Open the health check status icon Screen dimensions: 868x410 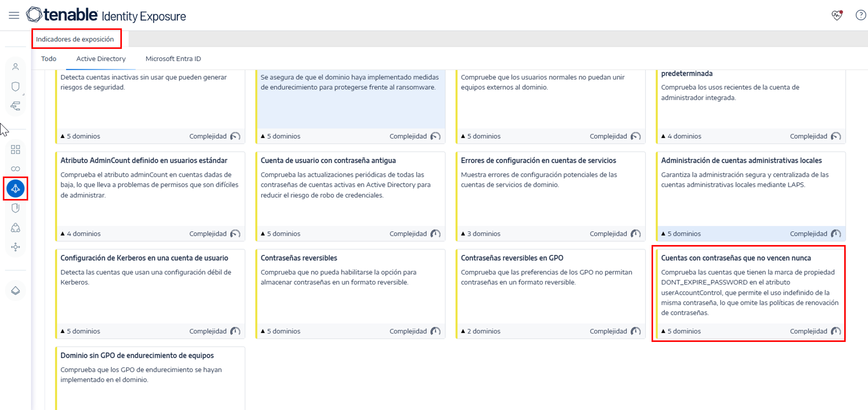click(837, 15)
